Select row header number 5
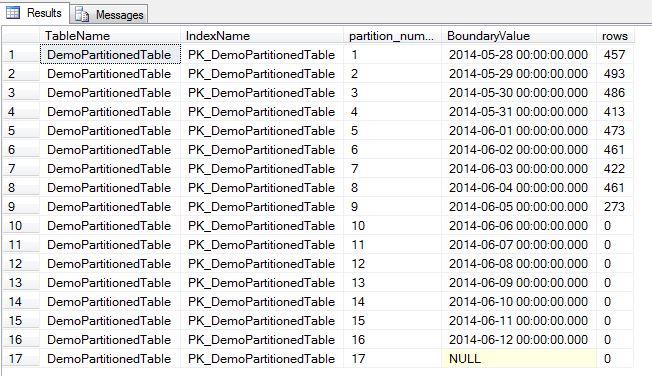The height and width of the screenshot is (376, 652). click(21, 131)
